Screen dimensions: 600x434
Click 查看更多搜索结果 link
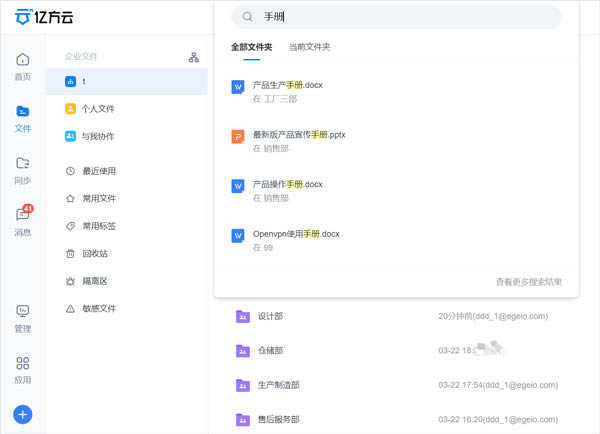click(x=528, y=282)
